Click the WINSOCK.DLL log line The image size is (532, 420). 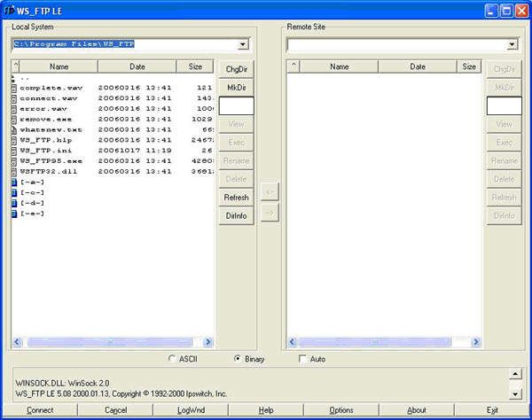point(62,384)
